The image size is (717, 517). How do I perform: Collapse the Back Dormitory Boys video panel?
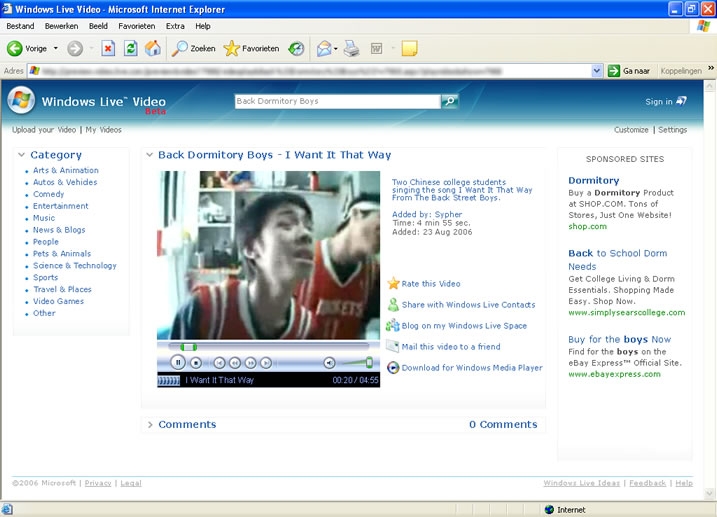click(149, 155)
